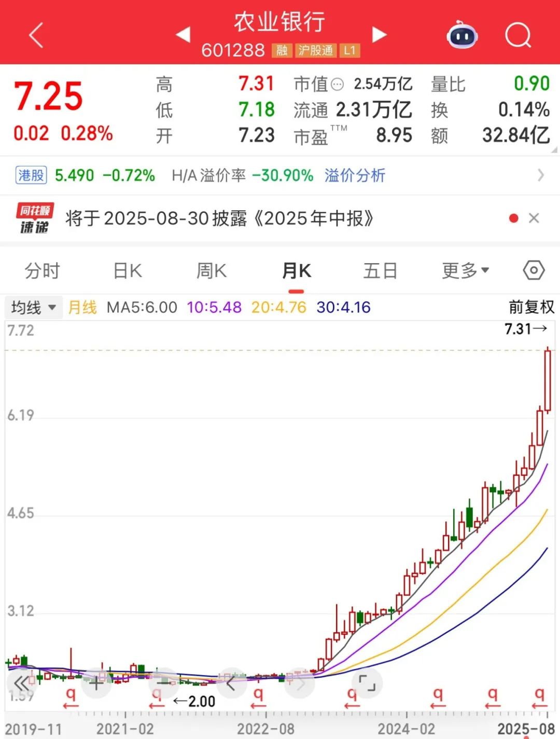Tap the info icon beside 市值

coord(337,84)
